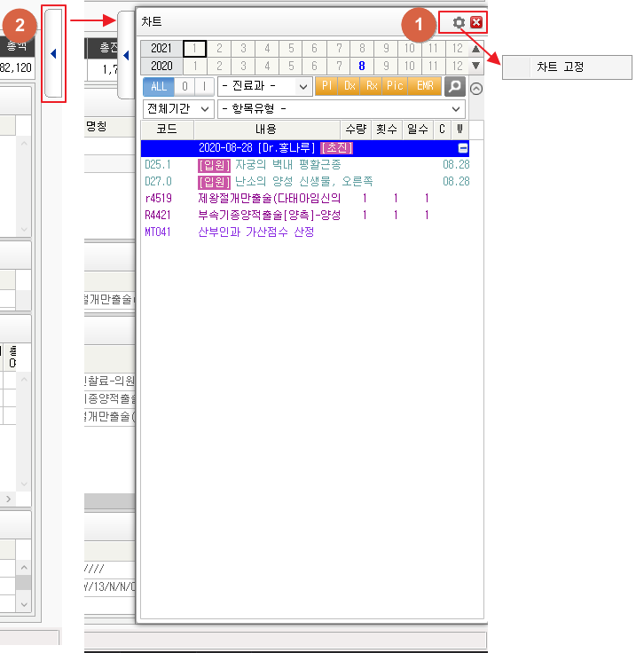Click the circled up-chevron collapse icon
The image size is (644, 653).
pyautogui.click(x=476, y=88)
